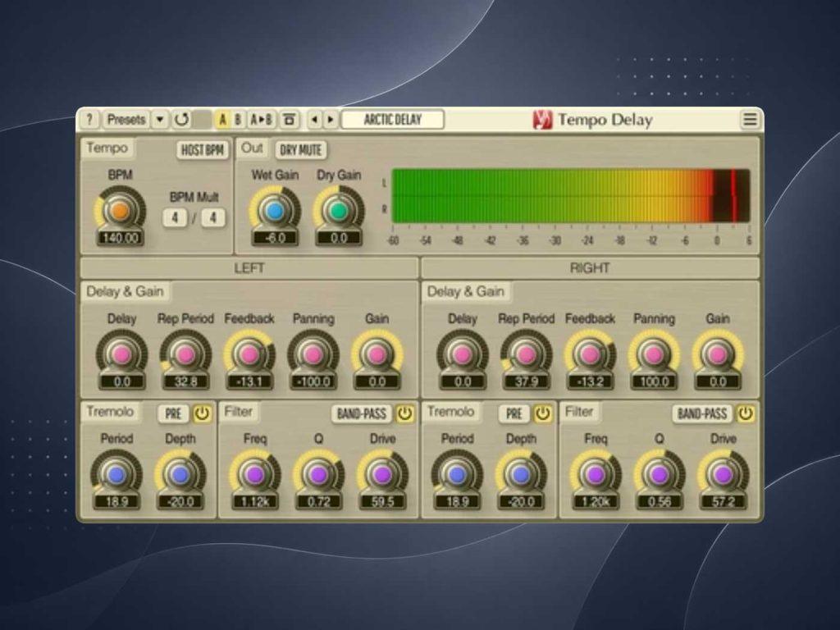Toggle the left Tremolo power button
Viewport: 840px width, 630px height.
click(202, 413)
